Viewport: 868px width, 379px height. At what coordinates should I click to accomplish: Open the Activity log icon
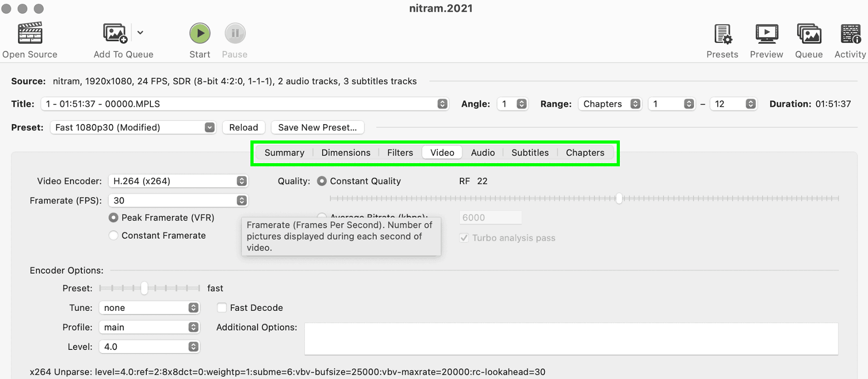tap(850, 34)
